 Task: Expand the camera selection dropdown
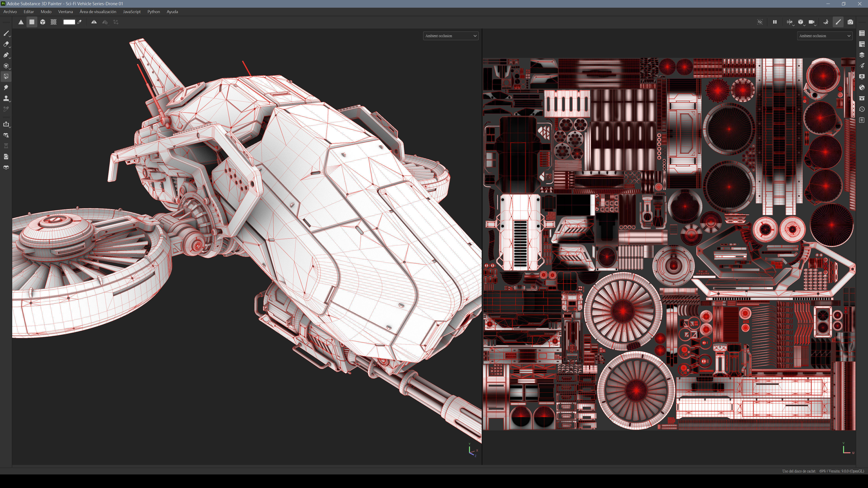[812, 22]
